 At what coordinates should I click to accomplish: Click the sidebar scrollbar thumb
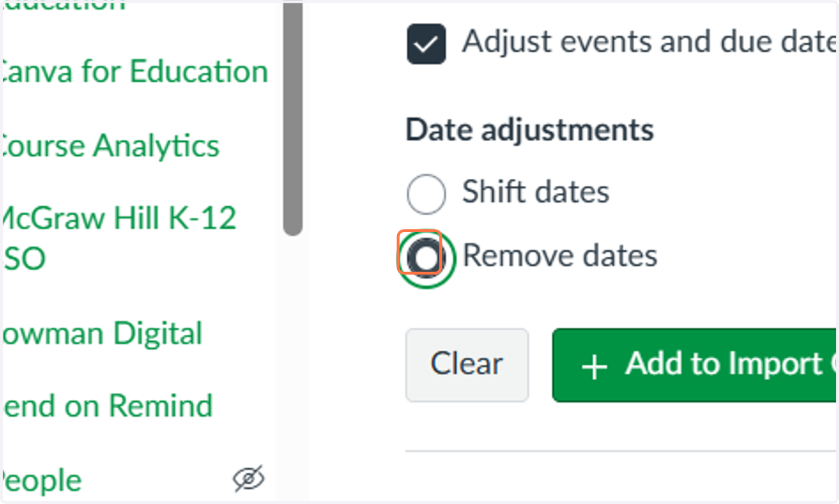pyautogui.click(x=292, y=117)
